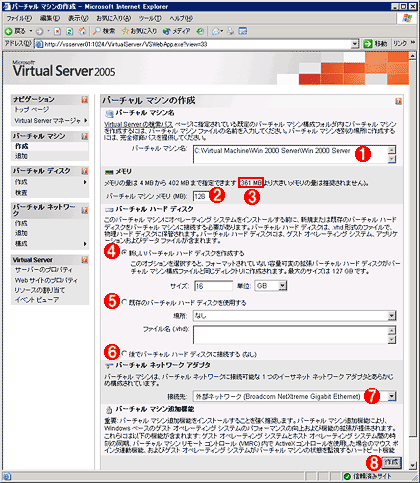Select create new virtual hard disk radio
The height and width of the screenshot is (483, 420).
[124, 253]
